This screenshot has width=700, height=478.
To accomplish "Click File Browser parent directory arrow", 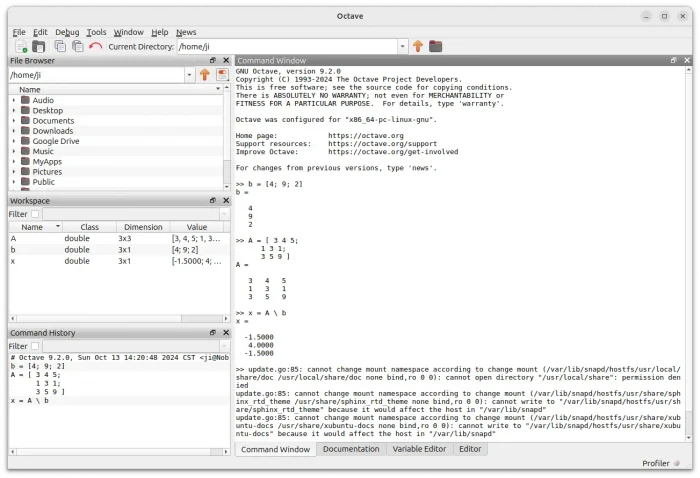I will point(204,75).
